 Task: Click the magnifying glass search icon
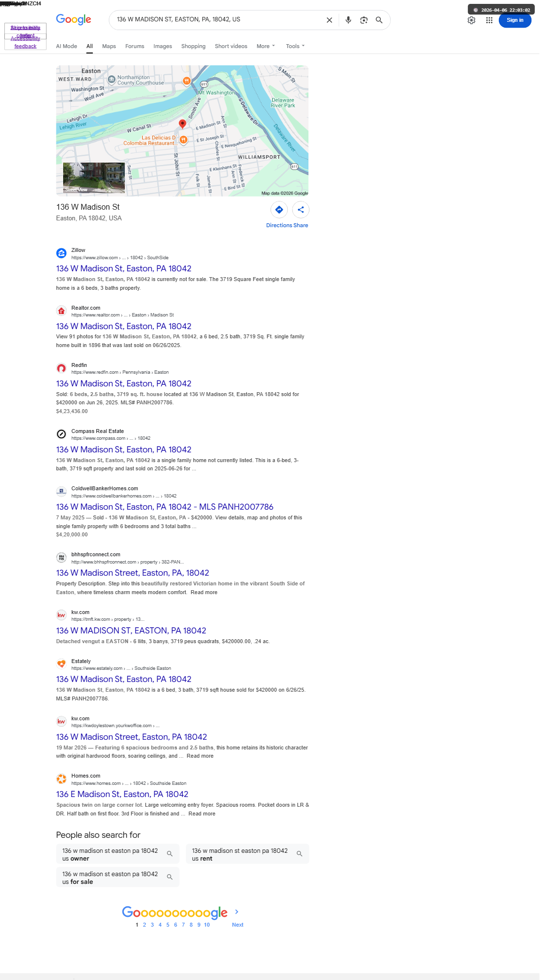(379, 20)
